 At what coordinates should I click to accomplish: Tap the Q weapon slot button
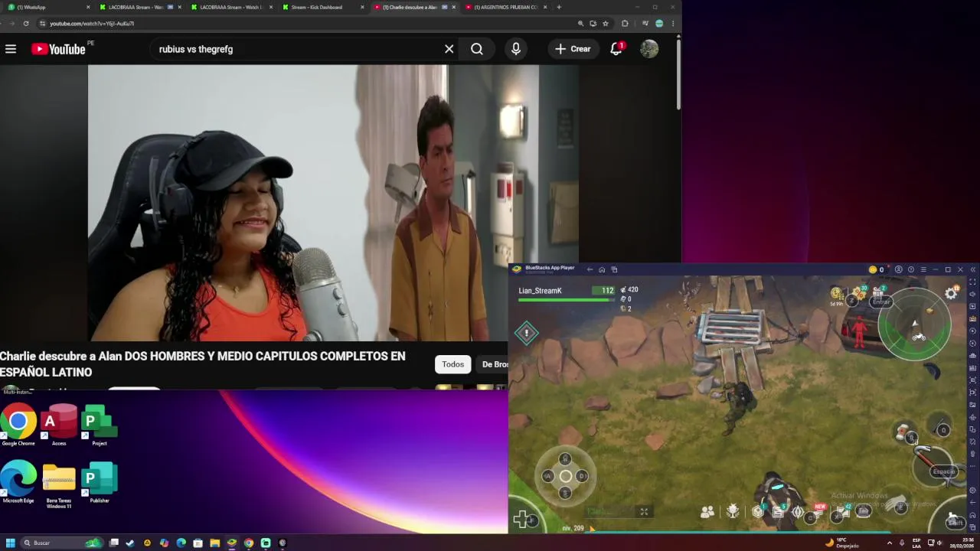(943, 430)
